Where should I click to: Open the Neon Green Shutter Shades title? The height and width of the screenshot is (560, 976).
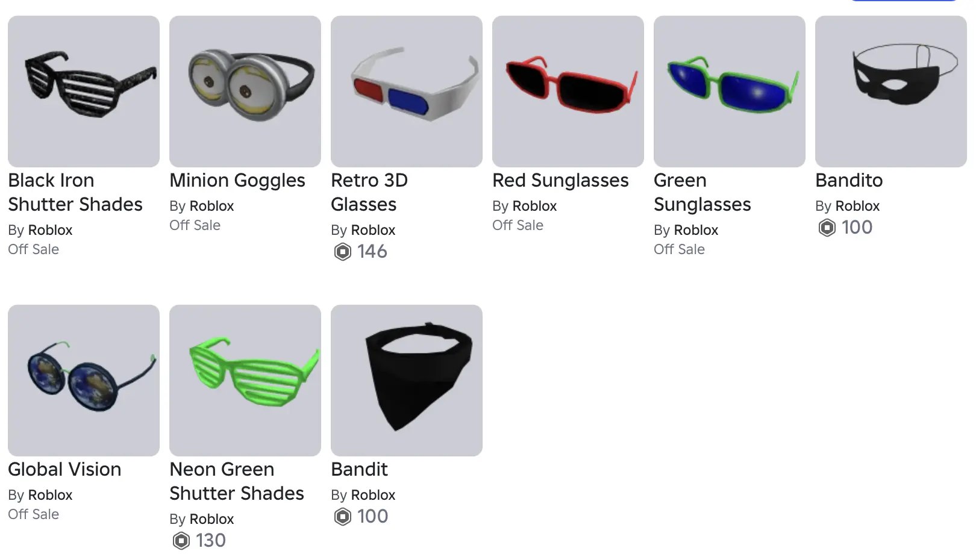(x=237, y=481)
